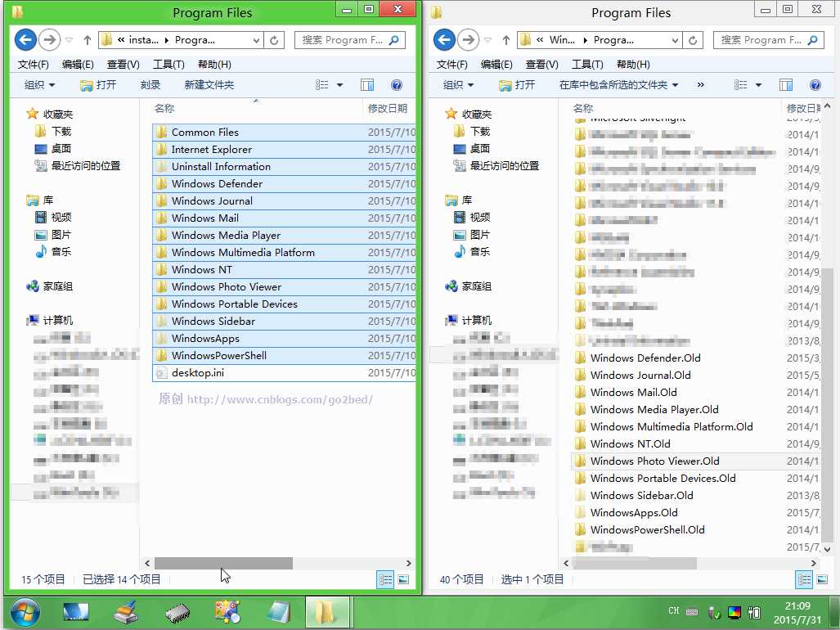
Task: Click right window scroll down arrow
Action: 827,549
